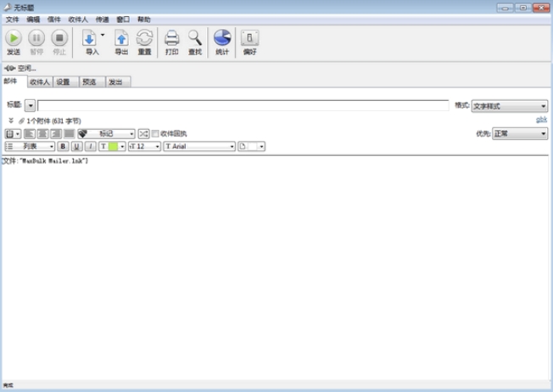Screen dimensions: 553x392
Task: Switch to the 发出 tab
Action: (118, 81)
